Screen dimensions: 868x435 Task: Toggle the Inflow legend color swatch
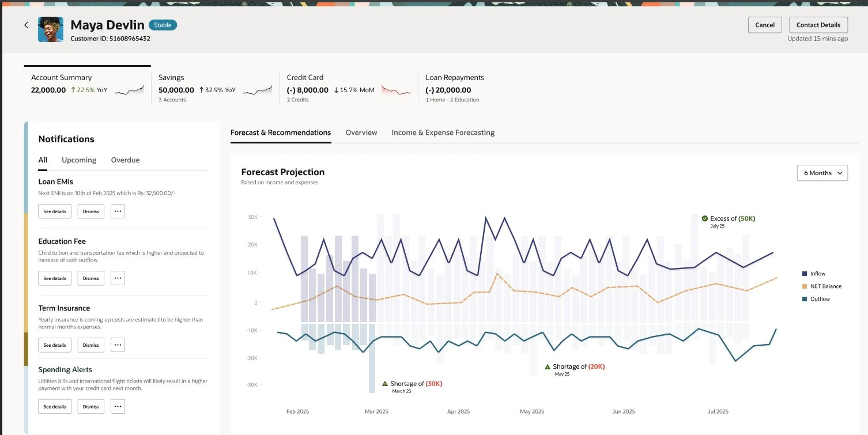[x=805, y=274]
